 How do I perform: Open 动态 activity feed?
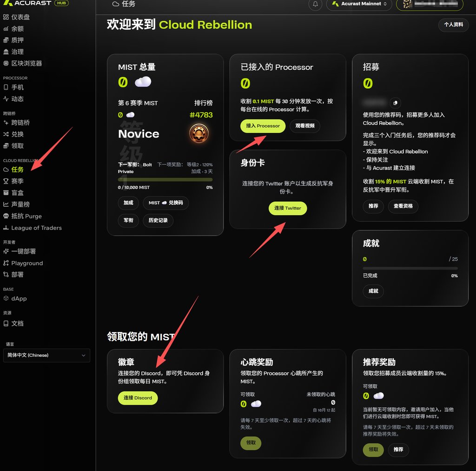(13, 99)
